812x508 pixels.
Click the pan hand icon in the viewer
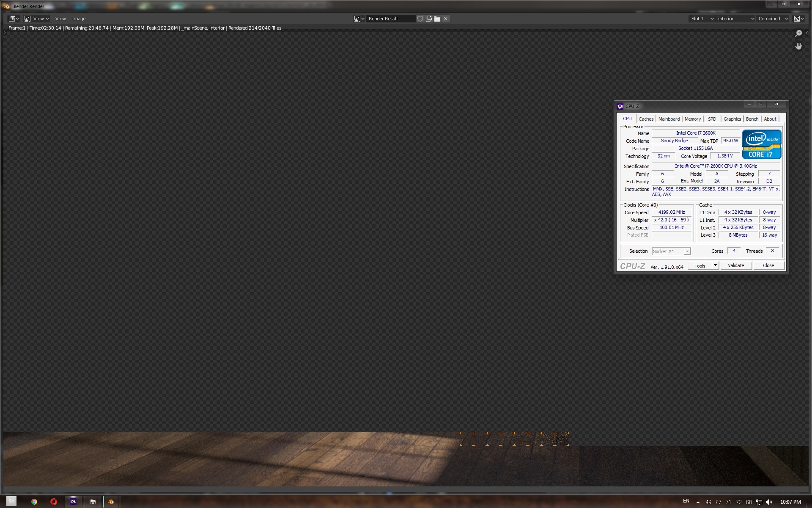pyautogui.click(x=798, y=46)
